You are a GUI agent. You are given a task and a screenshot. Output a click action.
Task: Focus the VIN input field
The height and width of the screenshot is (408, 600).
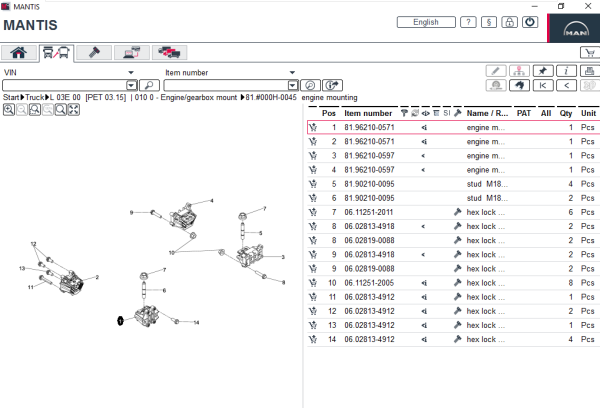pyautogui.click(x=64, y=85)
